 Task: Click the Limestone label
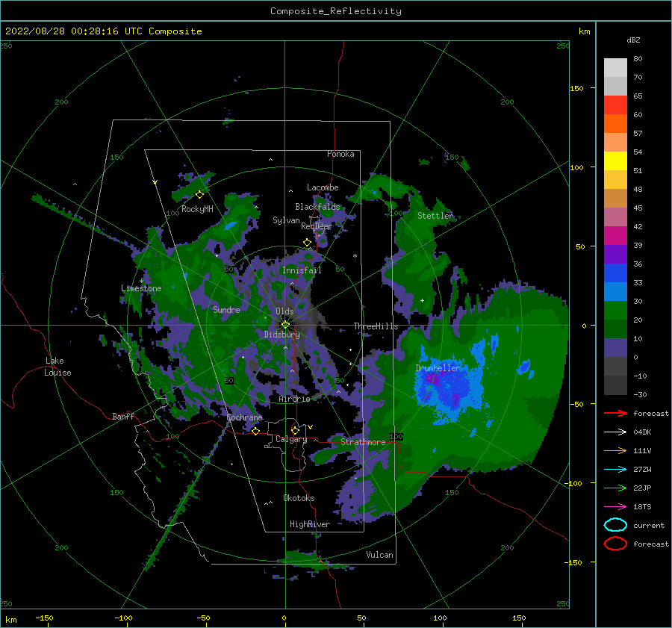click(141, 288)
